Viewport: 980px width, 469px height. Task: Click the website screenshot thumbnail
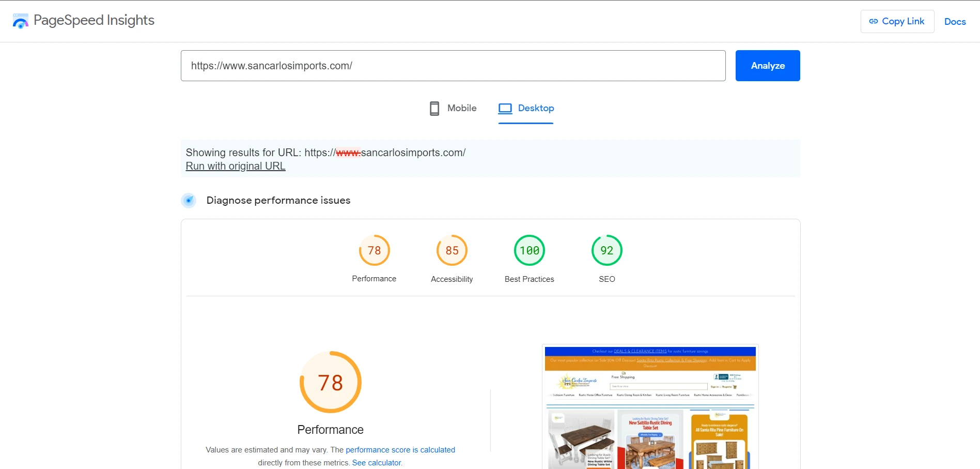click(x=650, y=407)
